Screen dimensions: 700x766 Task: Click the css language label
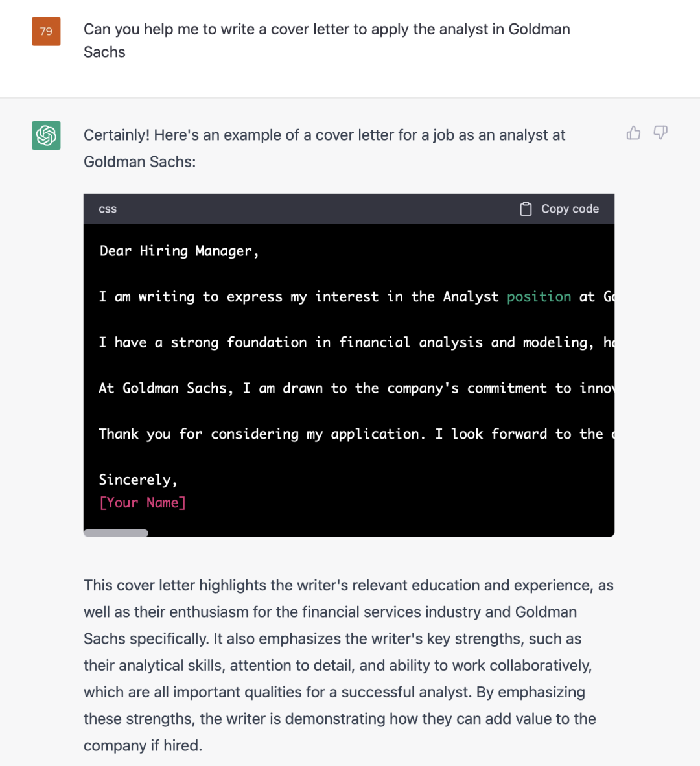tap(108, 209)
